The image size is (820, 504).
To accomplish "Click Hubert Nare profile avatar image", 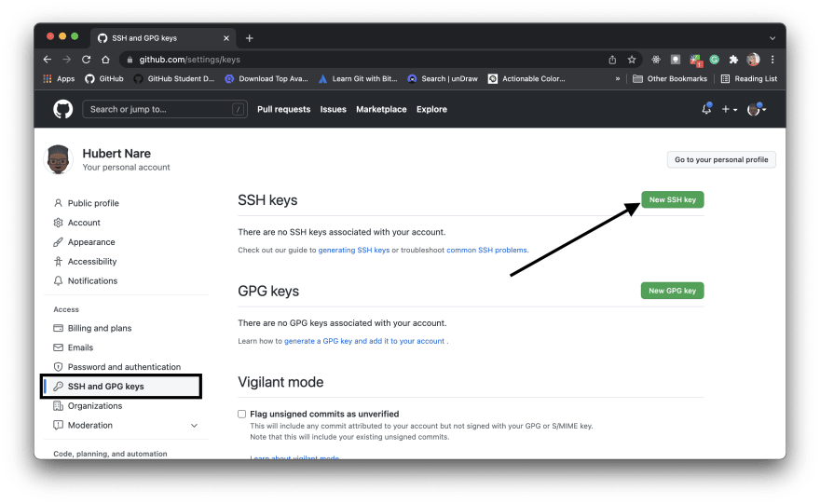I will (x=58, y=159).
